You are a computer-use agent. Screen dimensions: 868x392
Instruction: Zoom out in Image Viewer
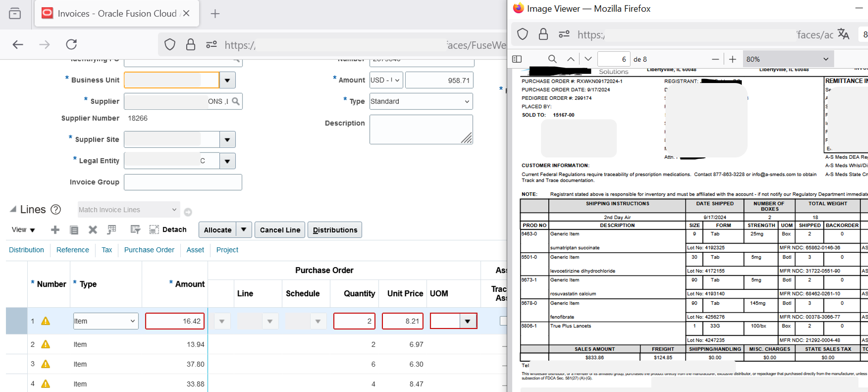715,59
